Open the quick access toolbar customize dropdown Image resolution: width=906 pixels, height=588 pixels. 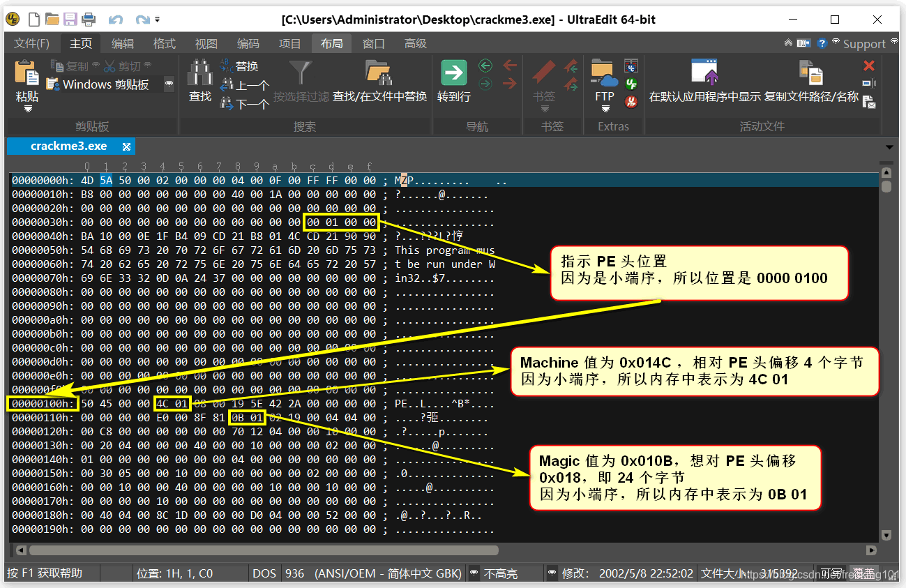[158, 20]
